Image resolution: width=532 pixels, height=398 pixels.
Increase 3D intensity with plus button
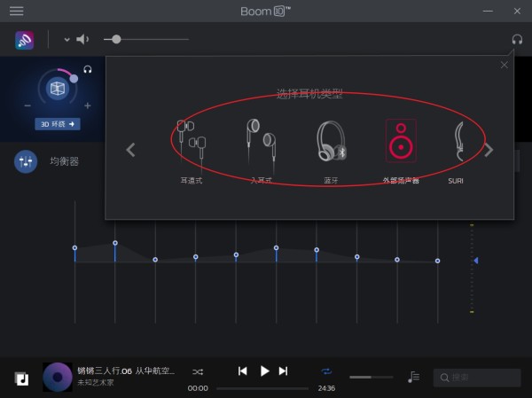point(88,105)
